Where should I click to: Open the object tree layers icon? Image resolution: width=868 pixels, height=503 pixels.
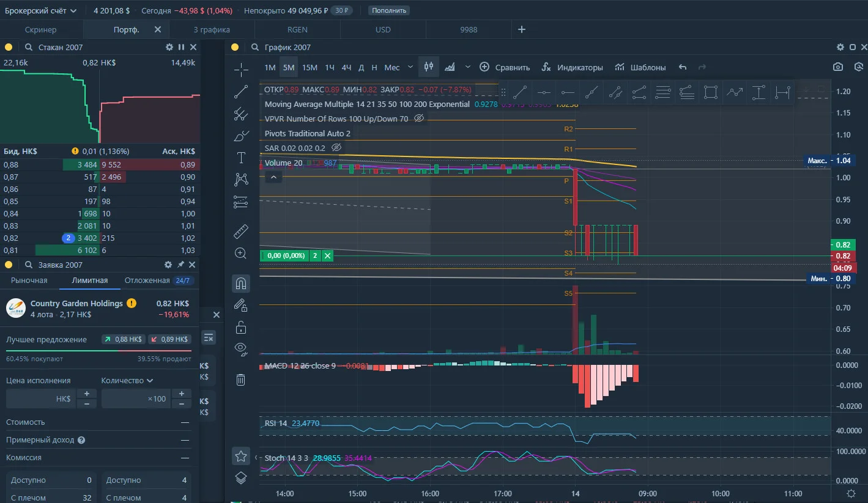pyautogui.click(x=241, y=478)
